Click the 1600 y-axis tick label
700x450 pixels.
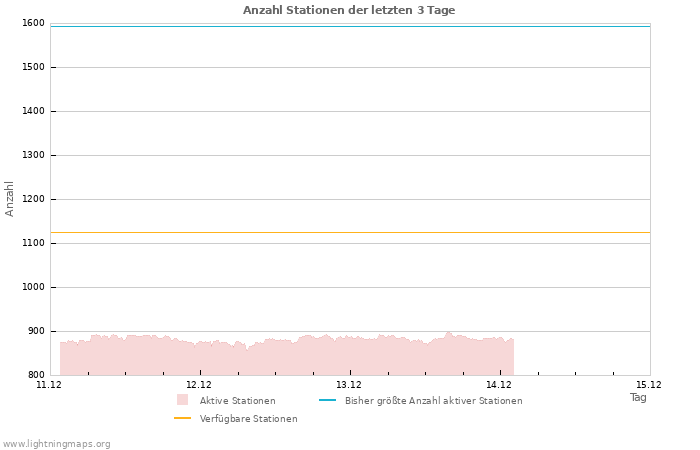click(33, 23)
